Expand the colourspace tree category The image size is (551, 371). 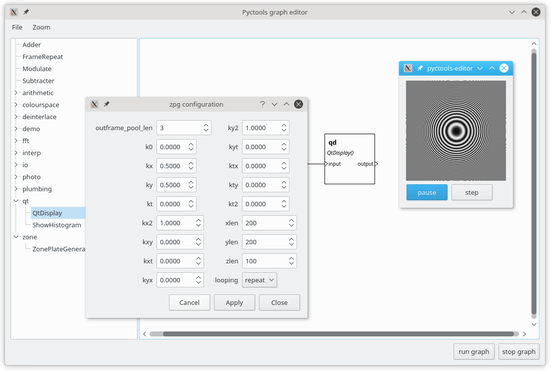[x=16, y=105]
